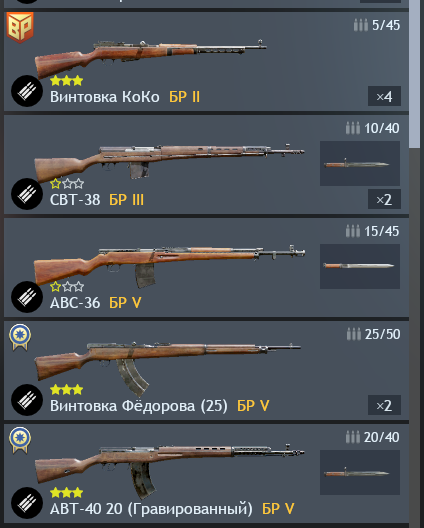Click the 10/40 ammo counter on СВТ-38
Screen dimensions: 424x528
372,128
